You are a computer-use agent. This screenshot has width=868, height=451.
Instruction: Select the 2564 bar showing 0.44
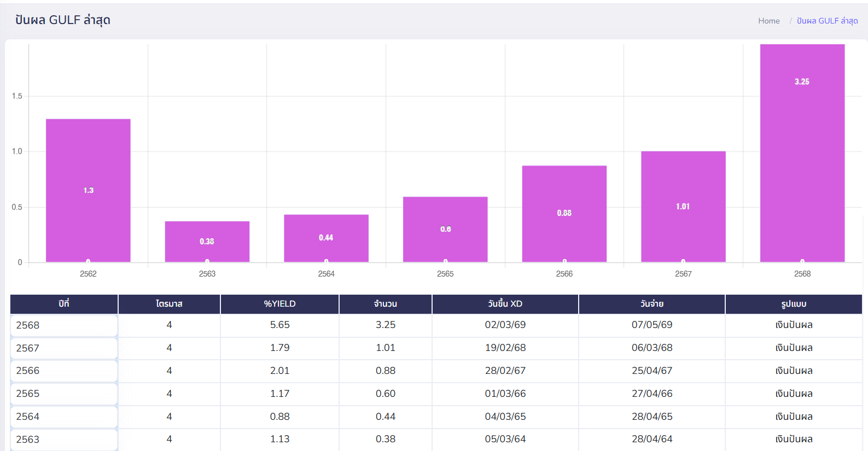pos(326,238)
